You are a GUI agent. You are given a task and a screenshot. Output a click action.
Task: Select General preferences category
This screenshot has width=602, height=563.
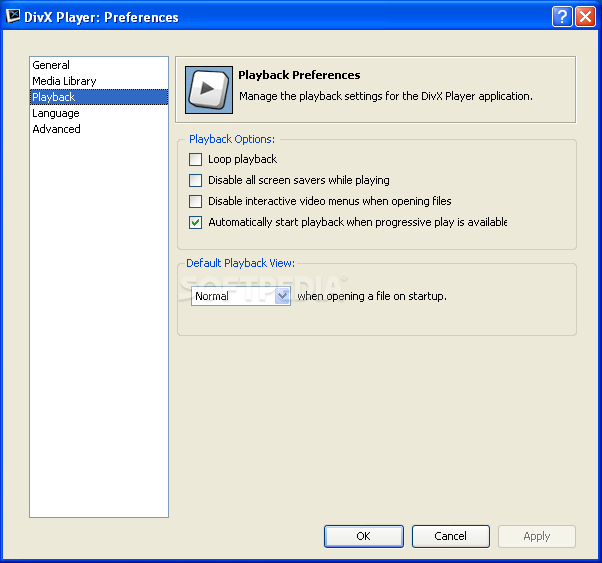99,65
